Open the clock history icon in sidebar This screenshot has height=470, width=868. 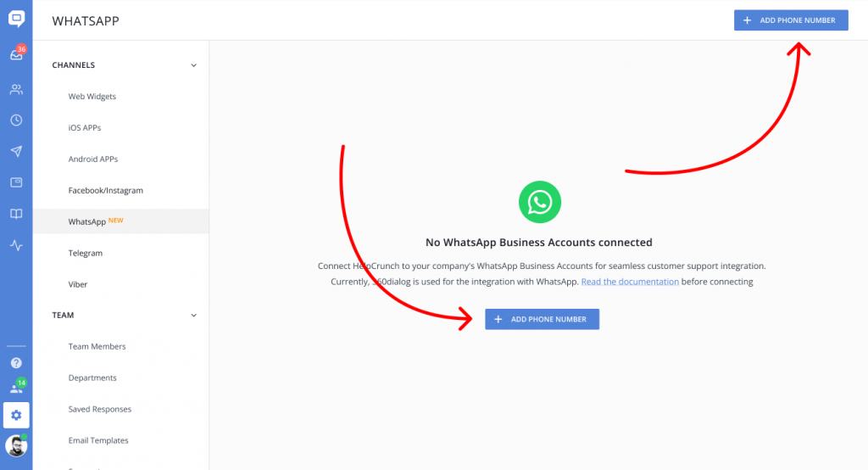pyautogui.click(x=16, y=120)
